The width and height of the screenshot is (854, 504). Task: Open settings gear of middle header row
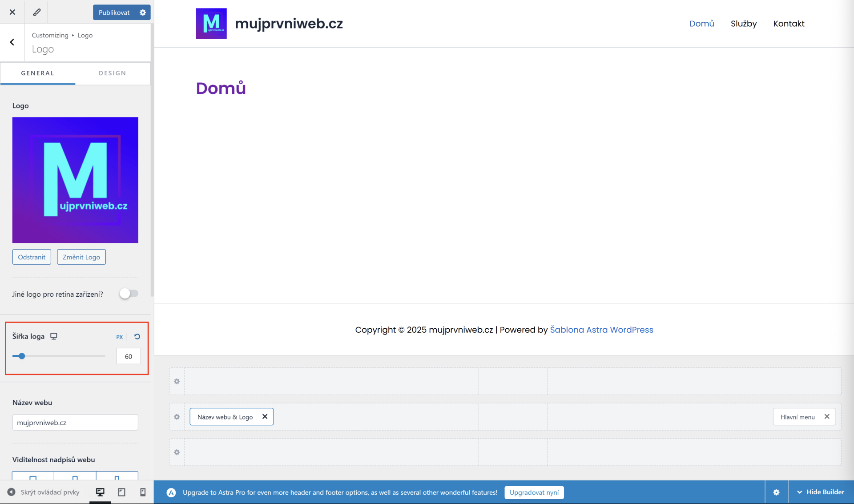[x=177, y=417]
